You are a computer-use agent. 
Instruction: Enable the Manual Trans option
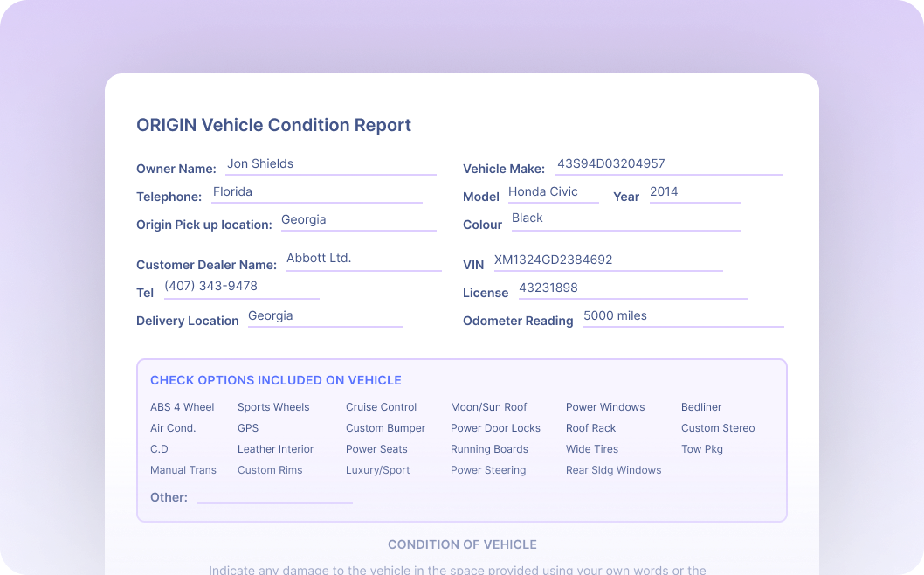183,469
